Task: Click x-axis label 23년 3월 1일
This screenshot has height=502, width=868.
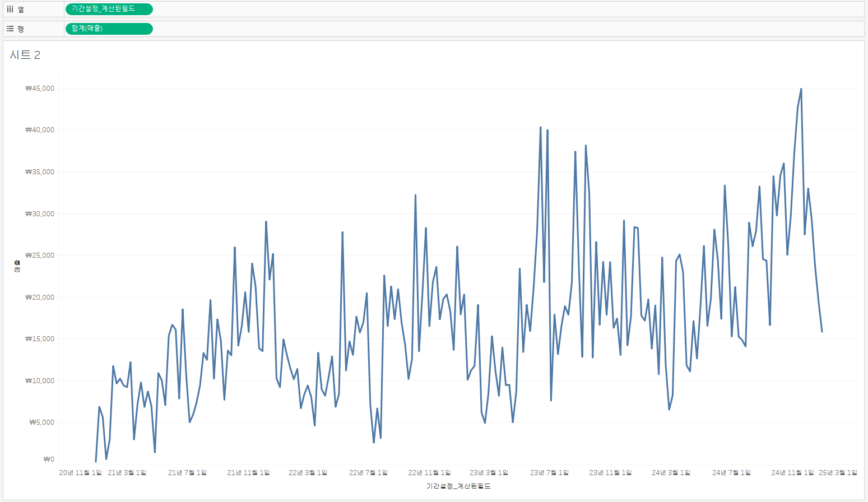Action: point(489,473)
